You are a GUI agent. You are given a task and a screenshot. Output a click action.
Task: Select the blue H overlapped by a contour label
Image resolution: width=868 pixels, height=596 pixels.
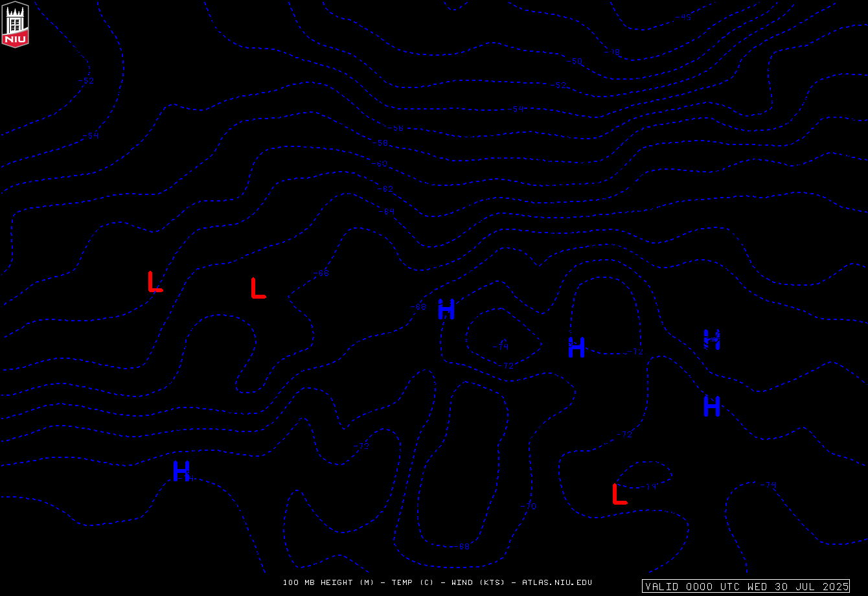coord(712,339)
